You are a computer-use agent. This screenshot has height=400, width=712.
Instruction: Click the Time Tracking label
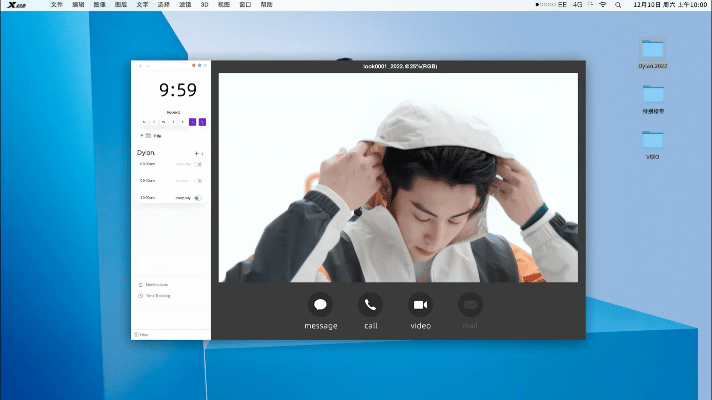[158, 296]
